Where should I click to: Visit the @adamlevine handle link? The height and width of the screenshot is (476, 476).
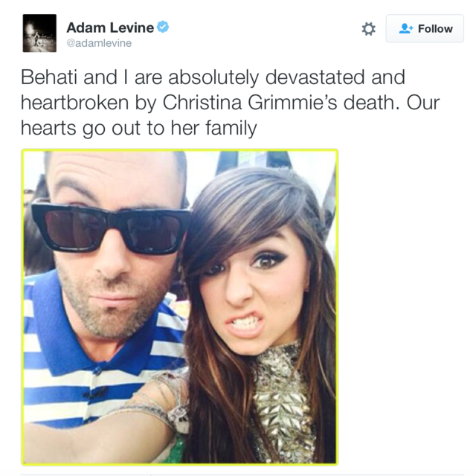click(99, 43)
